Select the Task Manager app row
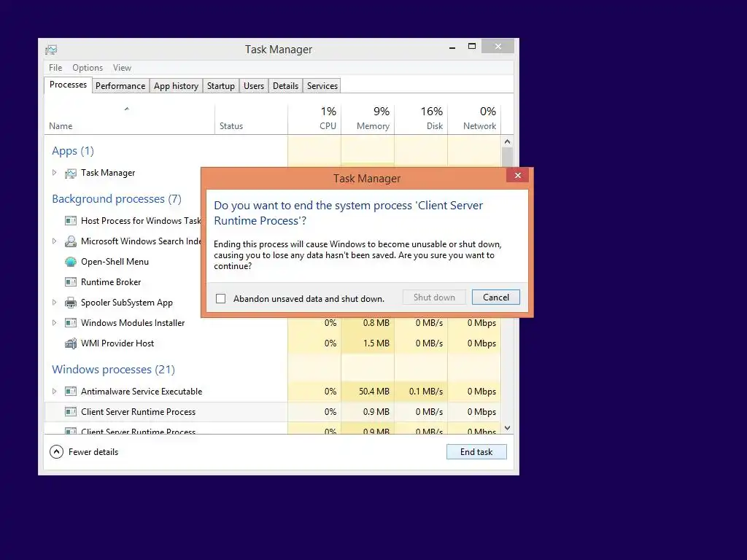Image resolution: width=747 pixels, height=560 pixels. tap(123, 173)
